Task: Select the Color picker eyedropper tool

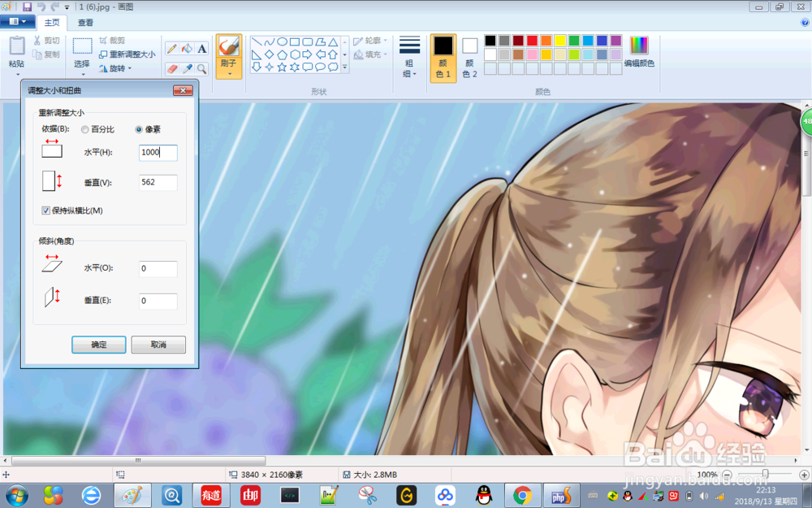Action: coord(187,69)
